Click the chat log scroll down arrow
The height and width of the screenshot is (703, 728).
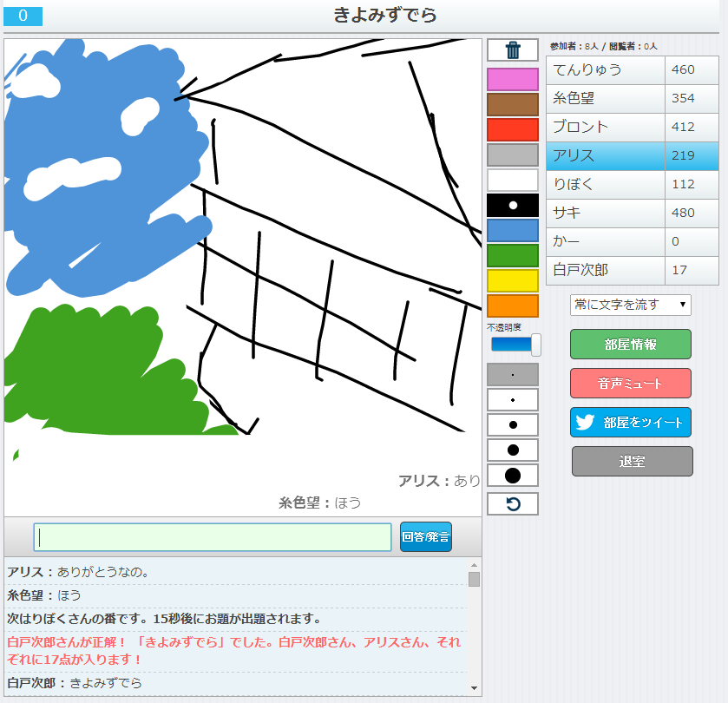coord(474,688)
